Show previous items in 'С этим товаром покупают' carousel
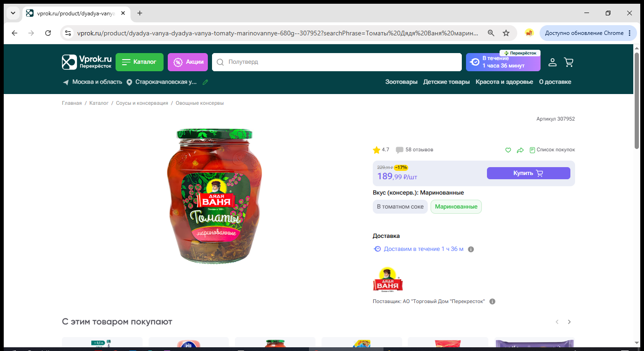 coord(556,322)
